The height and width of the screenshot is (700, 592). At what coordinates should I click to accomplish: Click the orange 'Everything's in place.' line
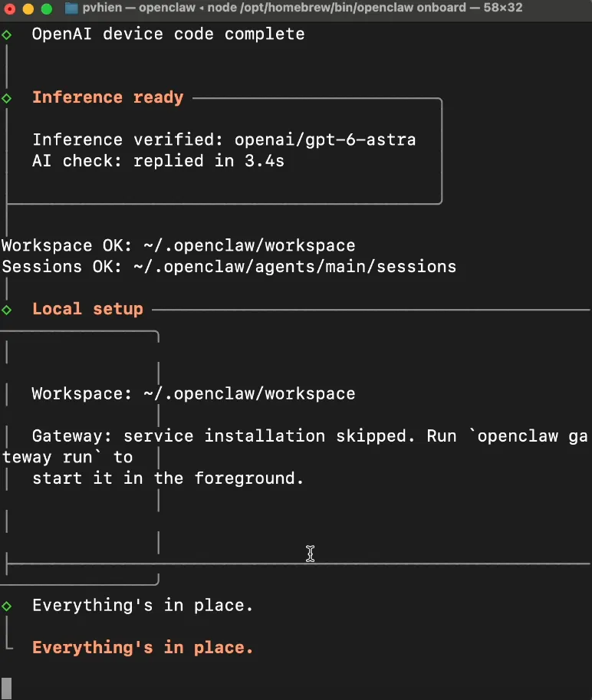click(143, 647)
